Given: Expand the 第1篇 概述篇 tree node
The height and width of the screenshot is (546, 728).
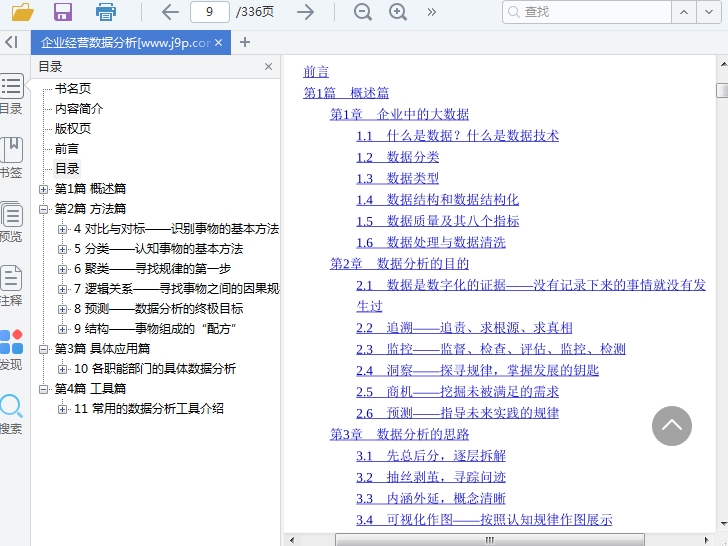Looking at the screenshot, I should coord(44,189).
